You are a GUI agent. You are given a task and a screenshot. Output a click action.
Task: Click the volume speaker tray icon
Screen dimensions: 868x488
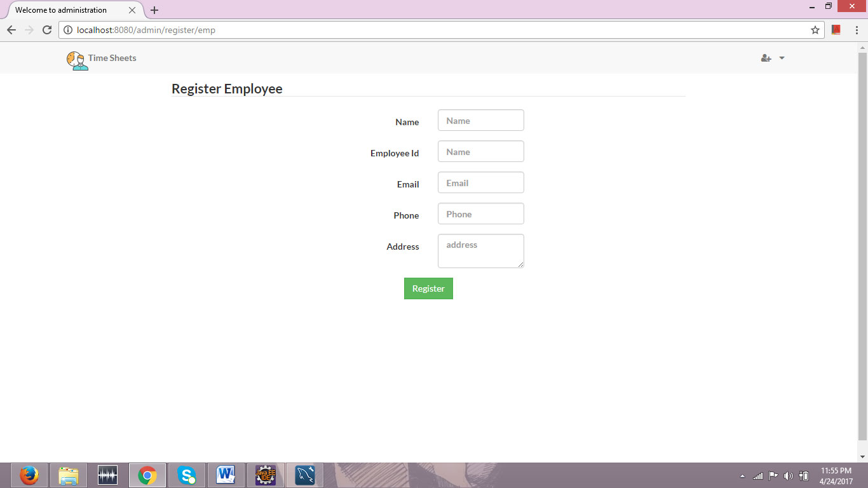789,476
